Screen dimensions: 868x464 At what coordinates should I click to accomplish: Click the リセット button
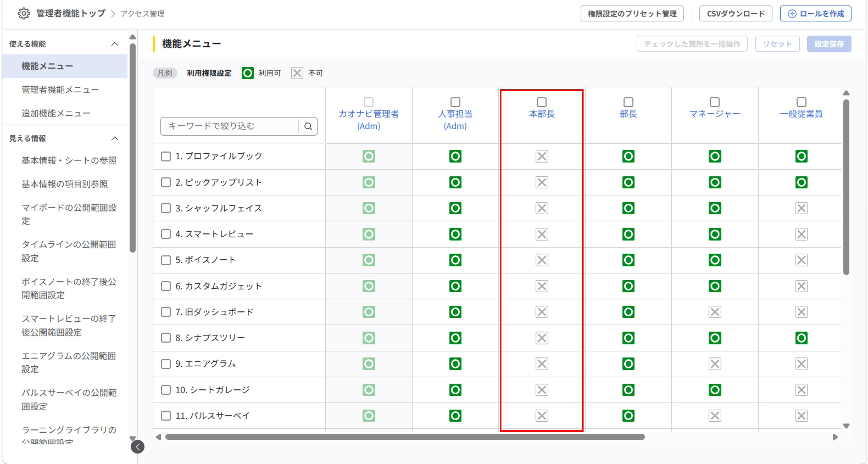[x=777, y=44]
